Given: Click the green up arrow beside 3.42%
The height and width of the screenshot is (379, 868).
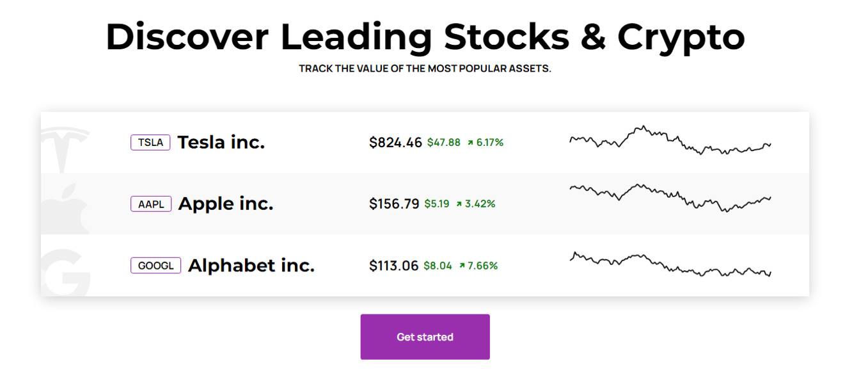Looking at the screenshot, I should tap(459, 204).
